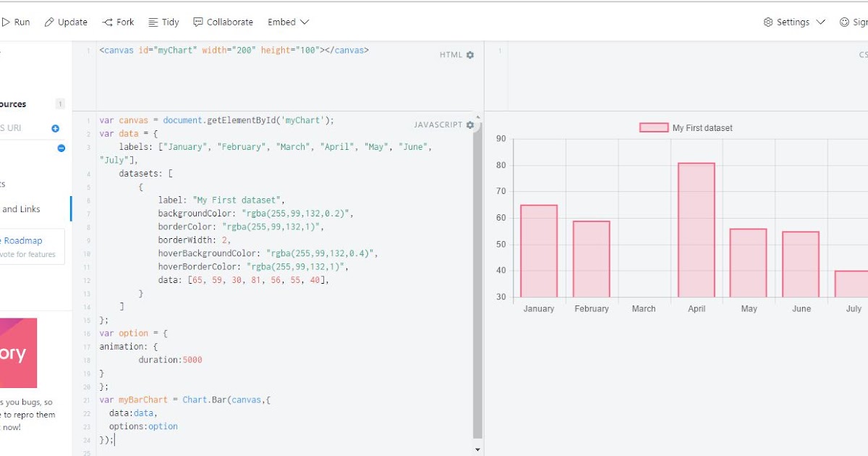Click the Update button
The image size is (868, 456).
(x=66, y=22)
